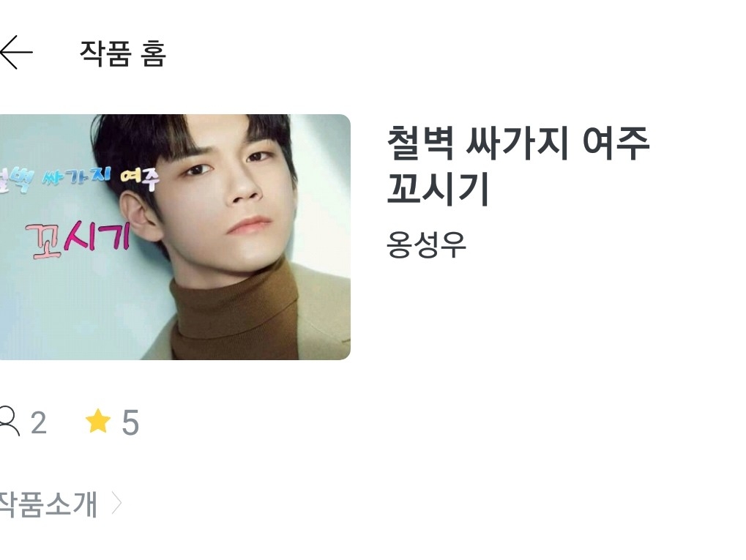
Task: Click pink 꼬시기 lettering on the cover
Action: click(78, 239)
